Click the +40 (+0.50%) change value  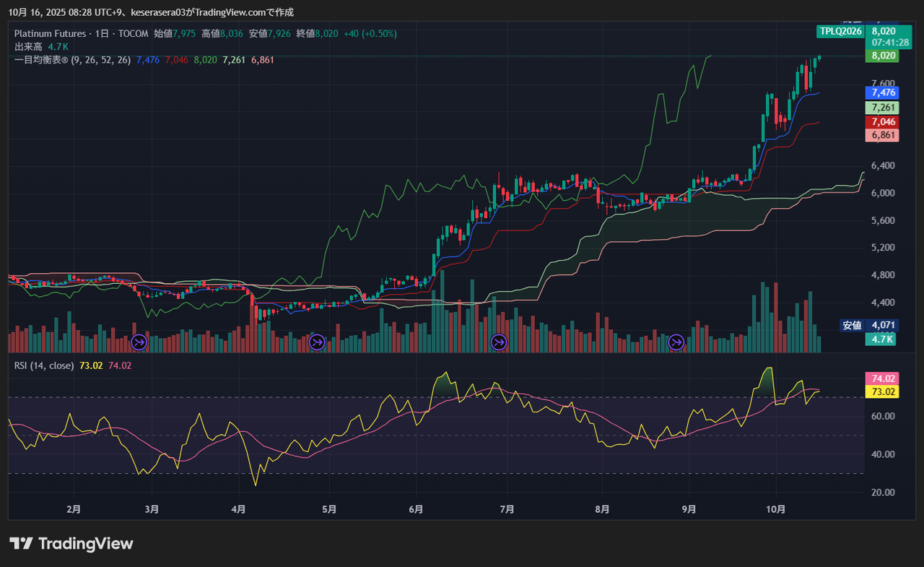coord(370,33)
